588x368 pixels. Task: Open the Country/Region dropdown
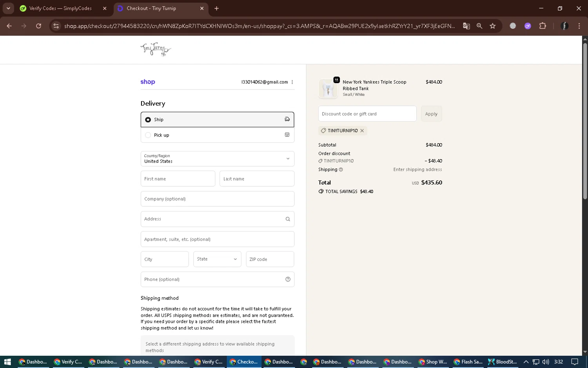[x=217, y=159]
